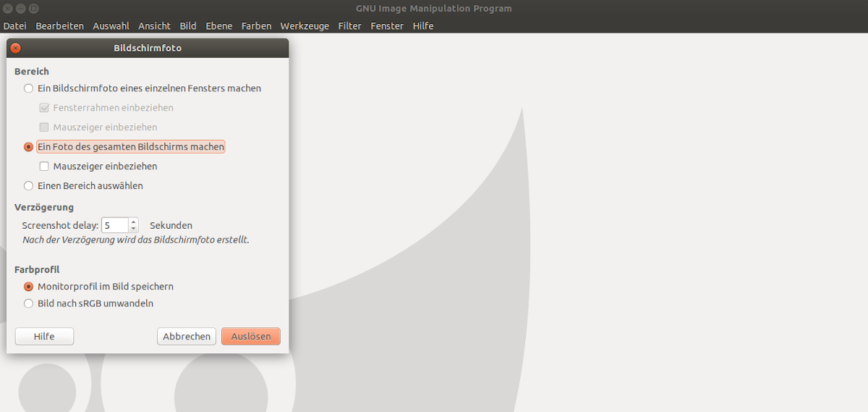Screen dimensions: 868x412
Task: Open the Ebene menu in the menu bar
Action: (219, 26)
